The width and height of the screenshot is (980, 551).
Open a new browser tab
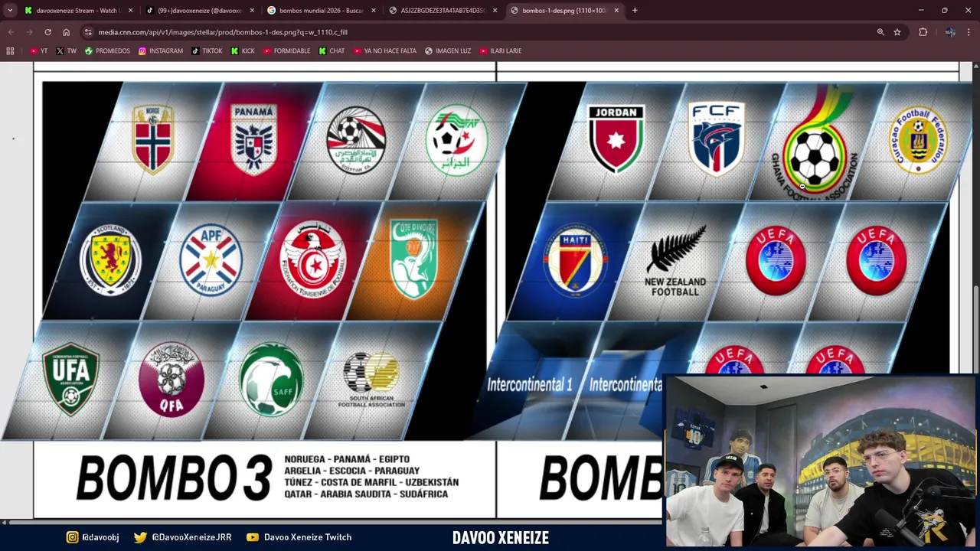point(635,11)
